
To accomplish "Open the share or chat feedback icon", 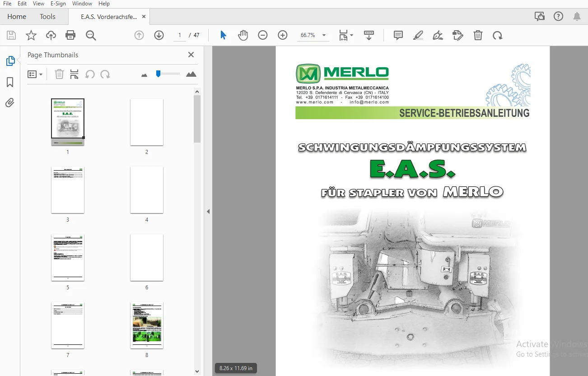I will tap(540, 17).
